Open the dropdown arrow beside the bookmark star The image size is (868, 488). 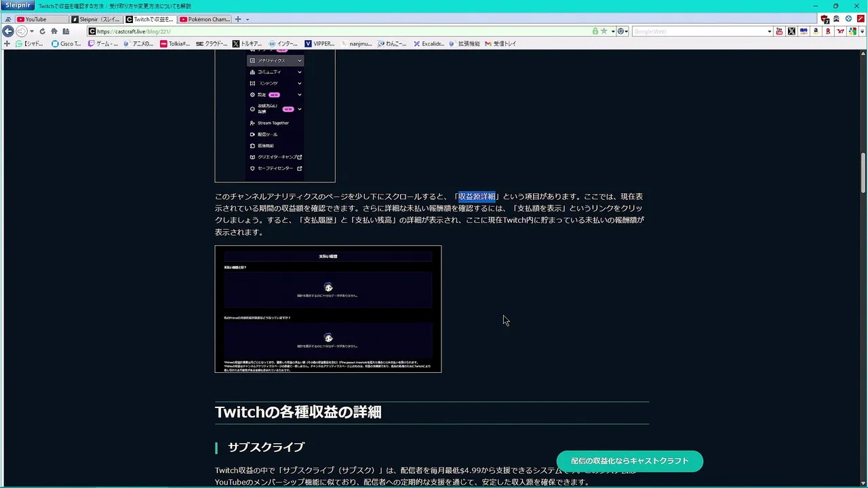(612, 31)
